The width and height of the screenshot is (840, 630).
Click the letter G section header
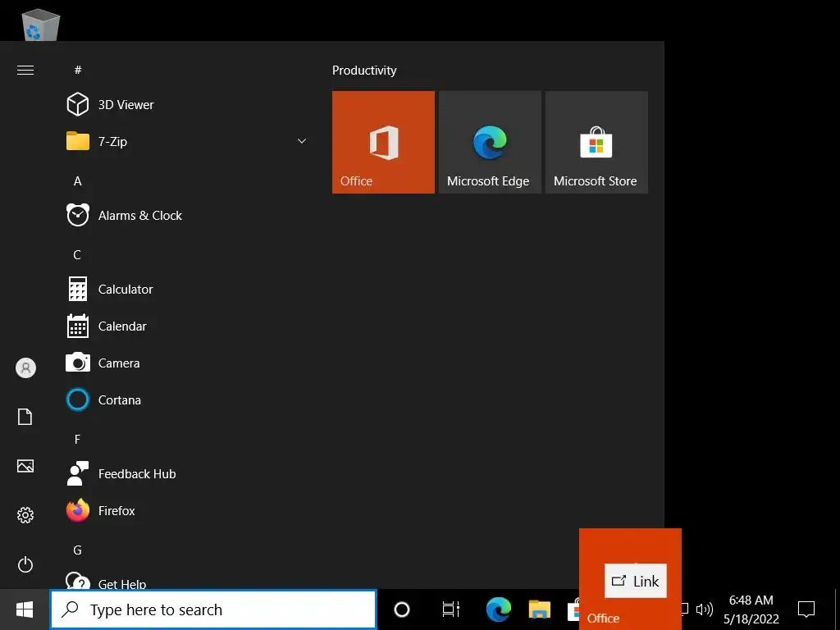click(77, 550)
